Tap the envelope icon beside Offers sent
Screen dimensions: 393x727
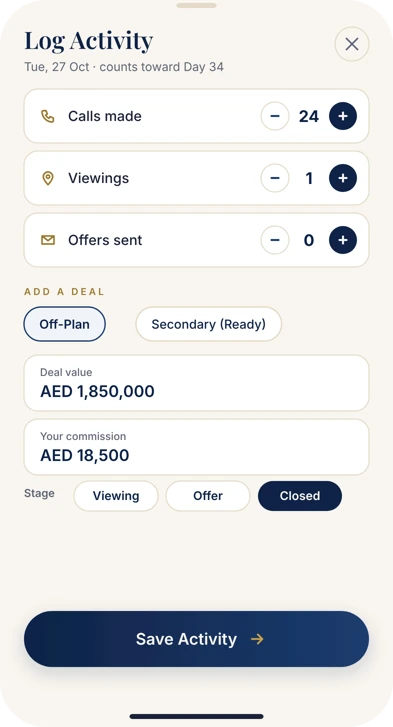click(x=48, y=240)
